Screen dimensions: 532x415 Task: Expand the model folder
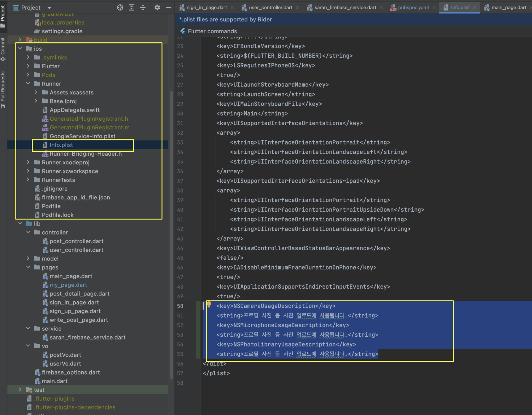[x=28, y=258]
